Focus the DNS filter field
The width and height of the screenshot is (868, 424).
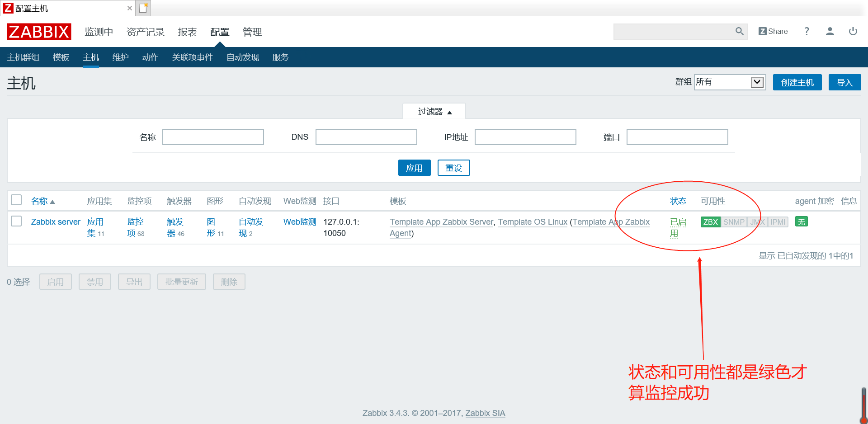[x=366, y=137]
